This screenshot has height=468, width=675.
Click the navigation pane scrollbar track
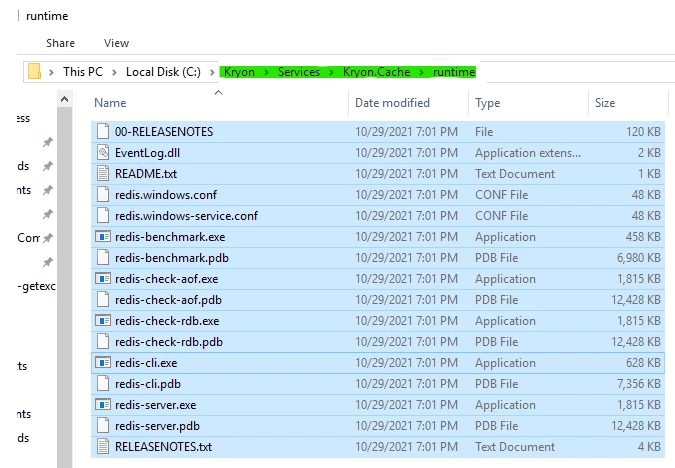pos(65,288)
